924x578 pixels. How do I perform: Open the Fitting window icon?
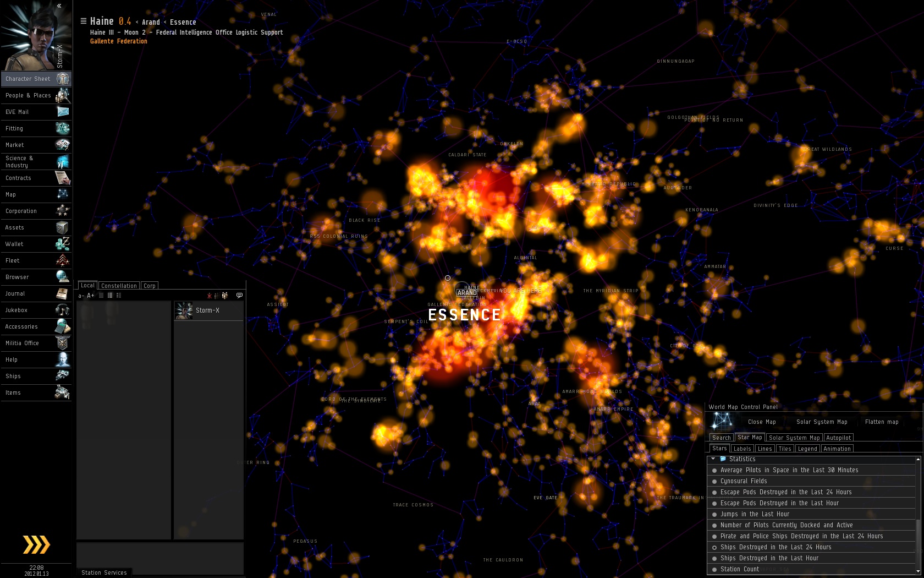(x=63, y=128)
